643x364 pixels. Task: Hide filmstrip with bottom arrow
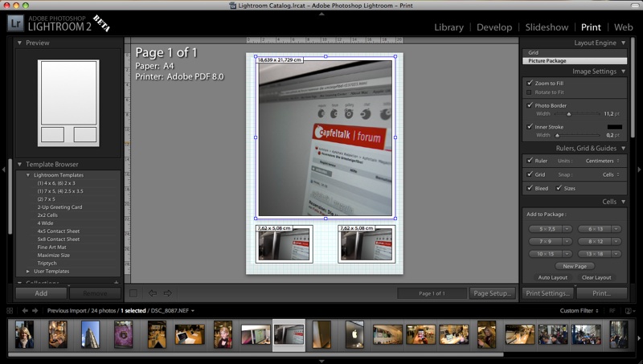click(x=321, y=361)
